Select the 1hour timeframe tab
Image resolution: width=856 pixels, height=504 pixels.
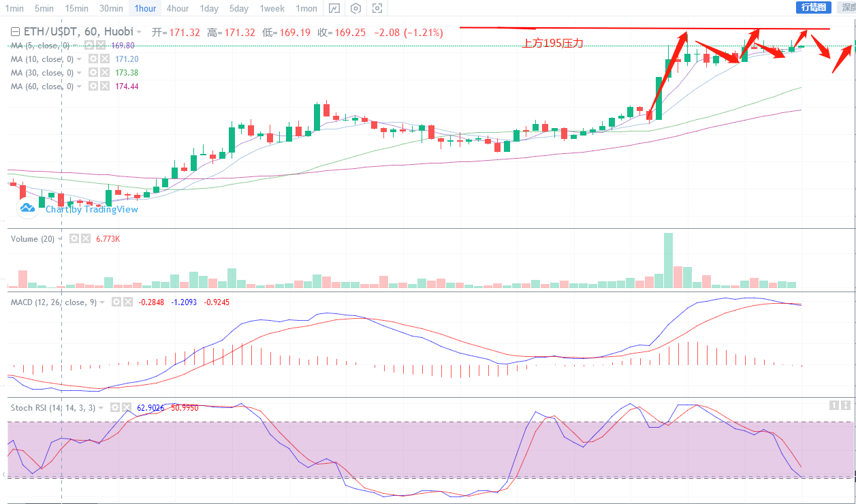tap(145, 8)
